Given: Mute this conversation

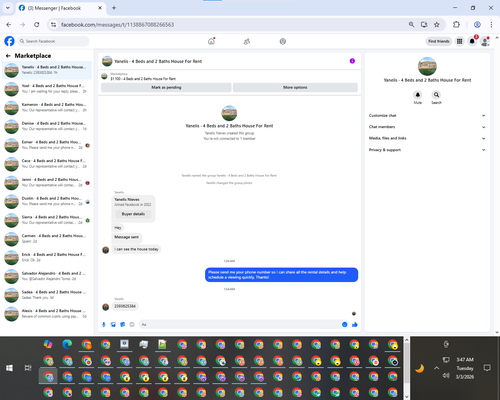Looking at the screenshot, I should [x=418, y=95].
